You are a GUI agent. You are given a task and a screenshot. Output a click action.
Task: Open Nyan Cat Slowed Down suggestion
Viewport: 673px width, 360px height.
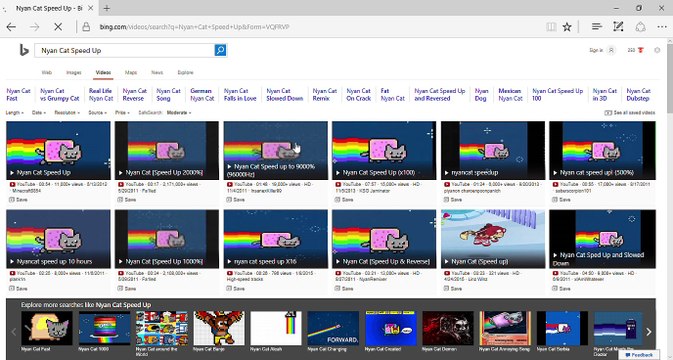tap(285, 94)
